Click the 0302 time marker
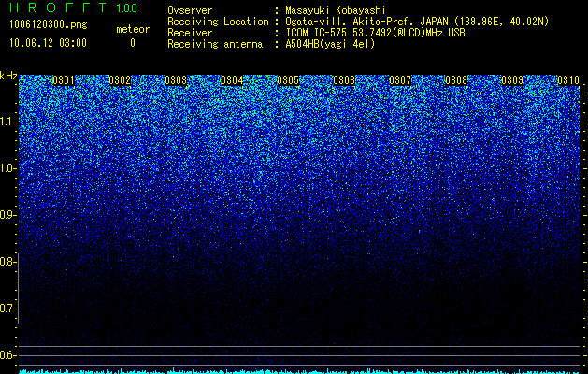 click(120, 80)
